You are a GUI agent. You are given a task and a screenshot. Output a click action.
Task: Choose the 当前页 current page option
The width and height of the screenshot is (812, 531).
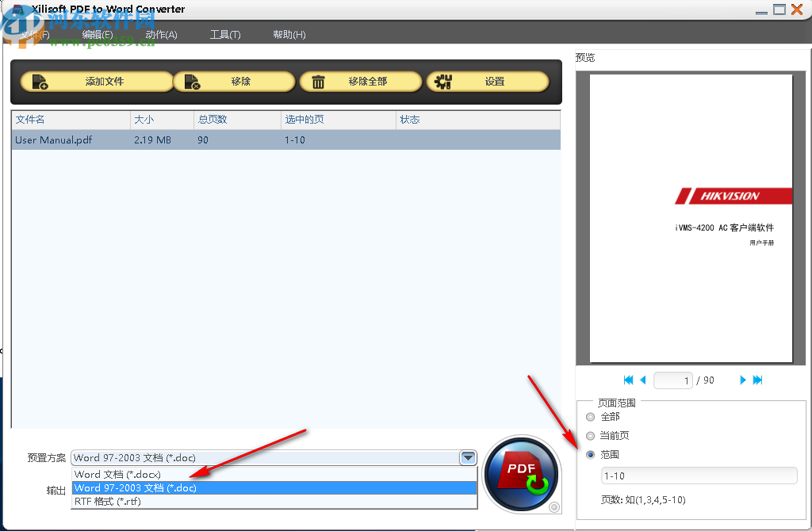(590, 435)
